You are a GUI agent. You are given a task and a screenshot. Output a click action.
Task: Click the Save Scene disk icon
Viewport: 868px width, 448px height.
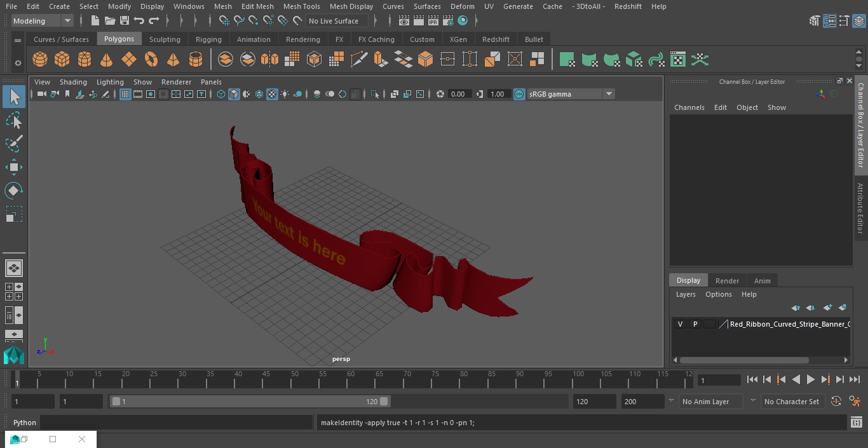pos(125,21)
